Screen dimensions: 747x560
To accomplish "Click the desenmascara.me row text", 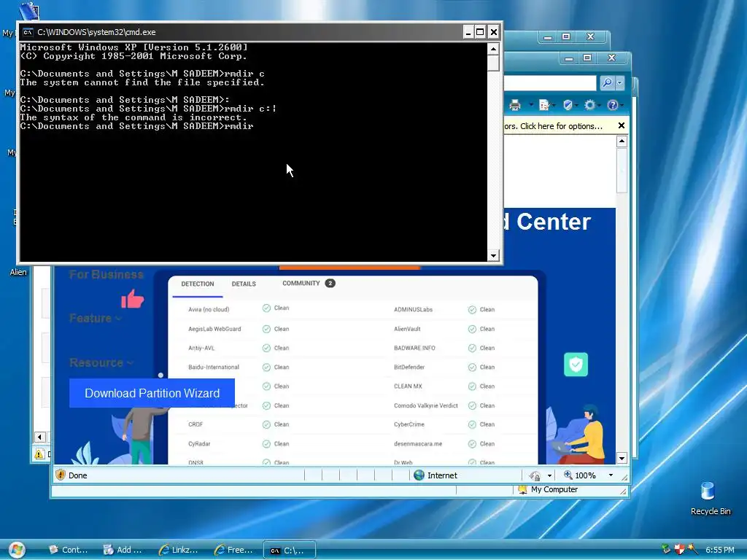I will [418, 444].
